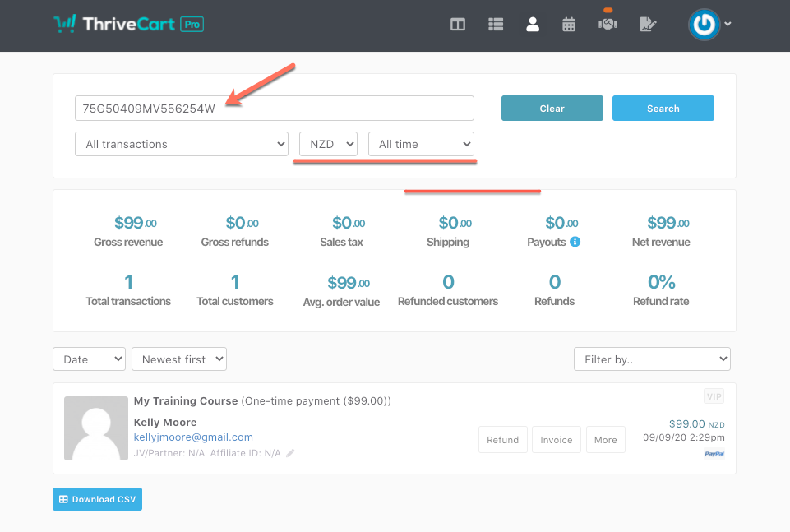Click the Refunded customers label
790x532 pixels.
[x=448, y=301]
